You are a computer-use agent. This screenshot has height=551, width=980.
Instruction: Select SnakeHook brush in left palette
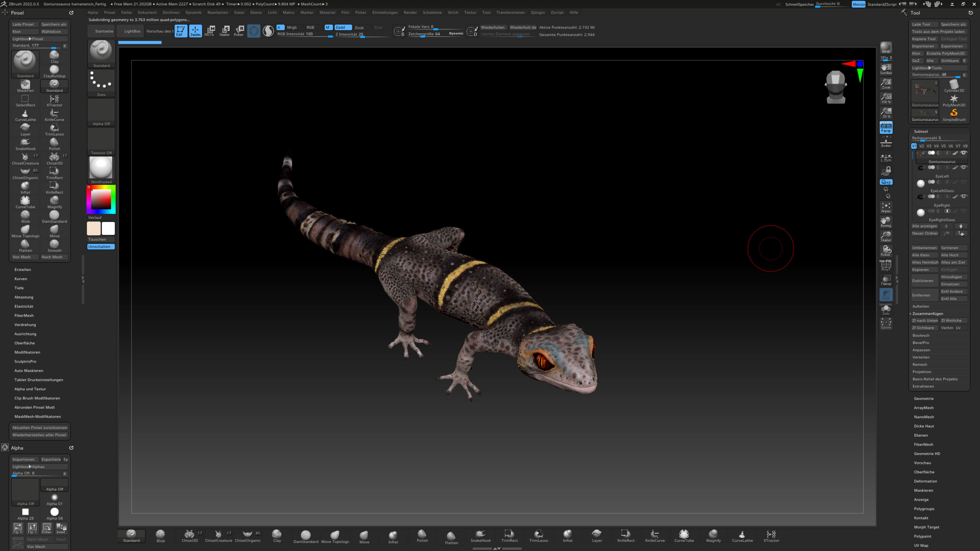25,144
